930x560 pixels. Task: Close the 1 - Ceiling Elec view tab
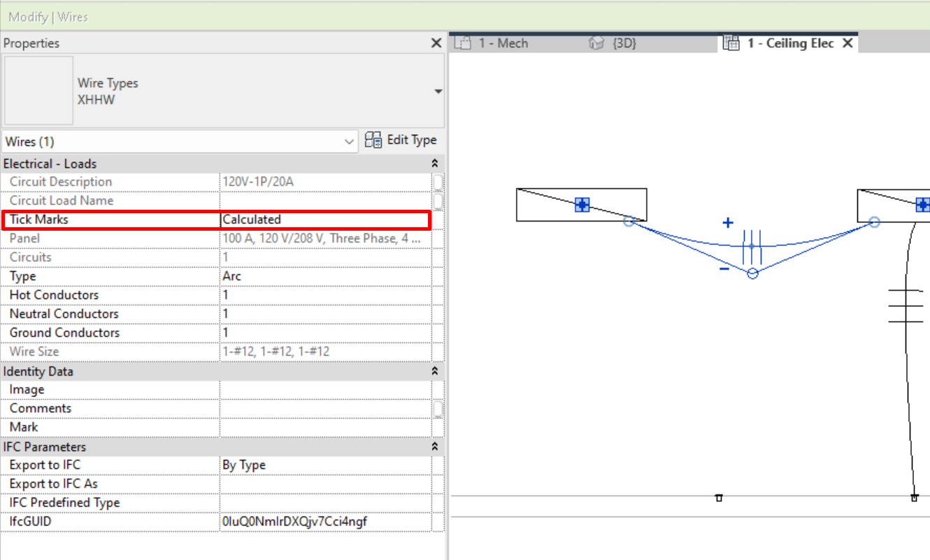(847, 43)
